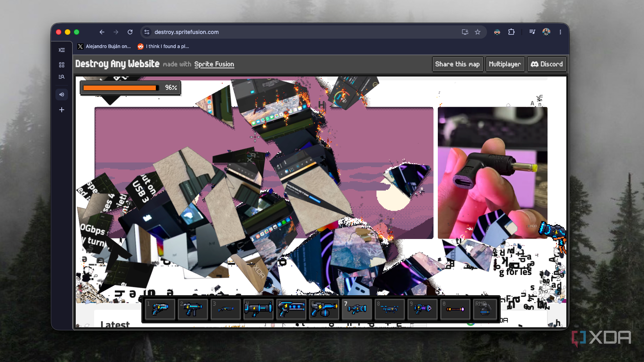Open the browser three-dot menu

click(560, 32)
